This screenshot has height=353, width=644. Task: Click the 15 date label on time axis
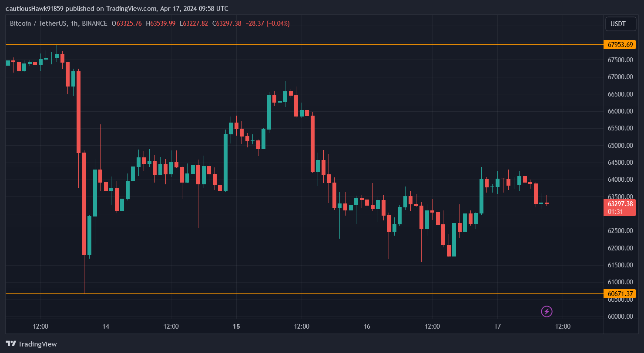[x=236, y=326]
